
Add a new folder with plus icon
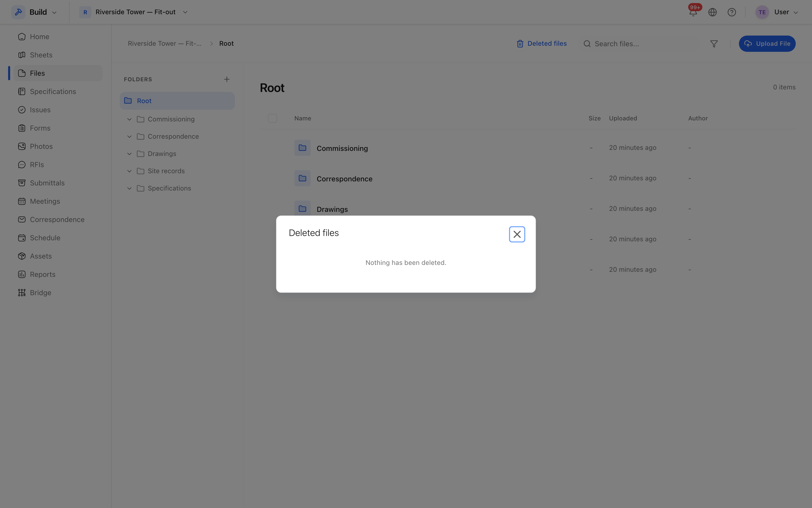coord(227,79)
